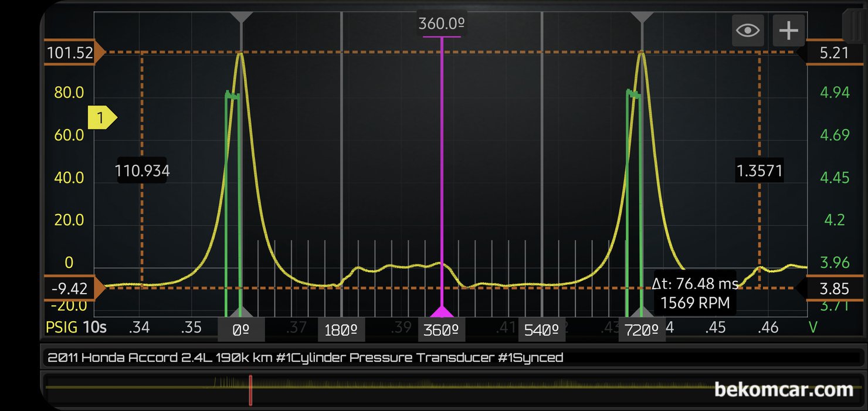The height and width of the screenshot is (411, 868).
Task: Click the 2011 Honda Accord caption field
Action: click(x=305, y=357)
